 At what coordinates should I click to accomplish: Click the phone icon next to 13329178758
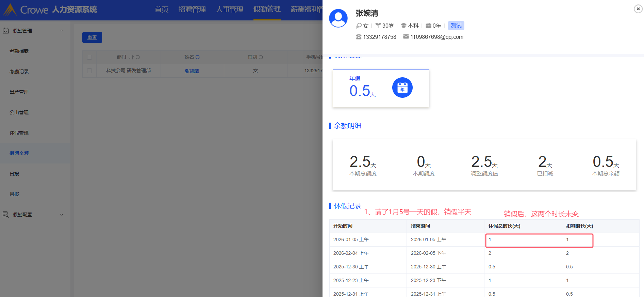pos(359,37)
